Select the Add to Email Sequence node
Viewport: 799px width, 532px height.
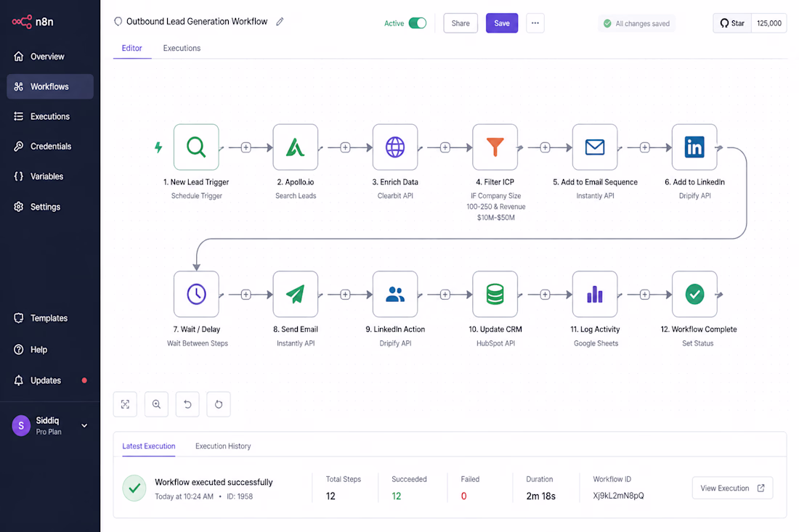point(595,147)
